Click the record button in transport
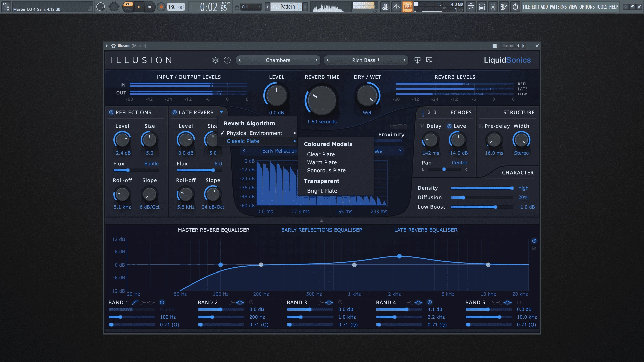The height and width of the screenshot is (362, 644). [161, 7]
